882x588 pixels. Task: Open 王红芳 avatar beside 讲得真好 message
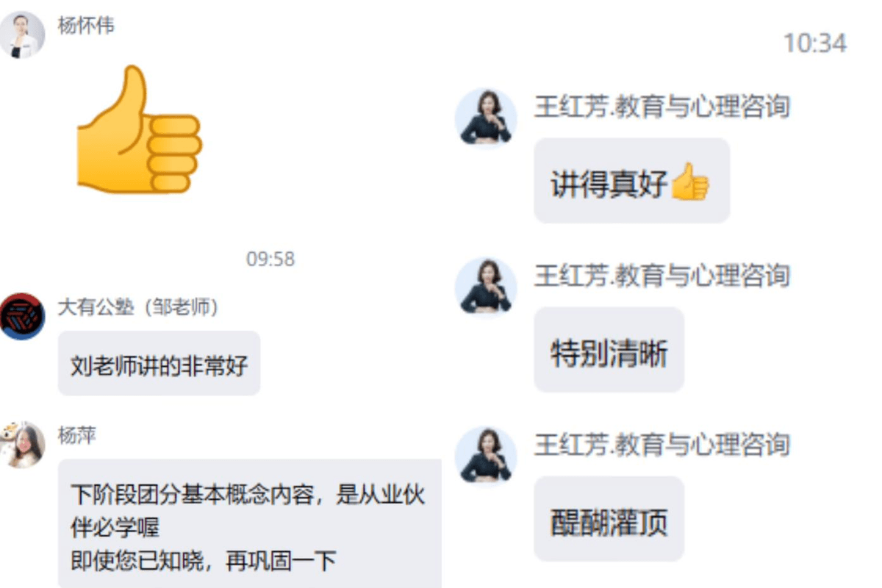[486, 118]
